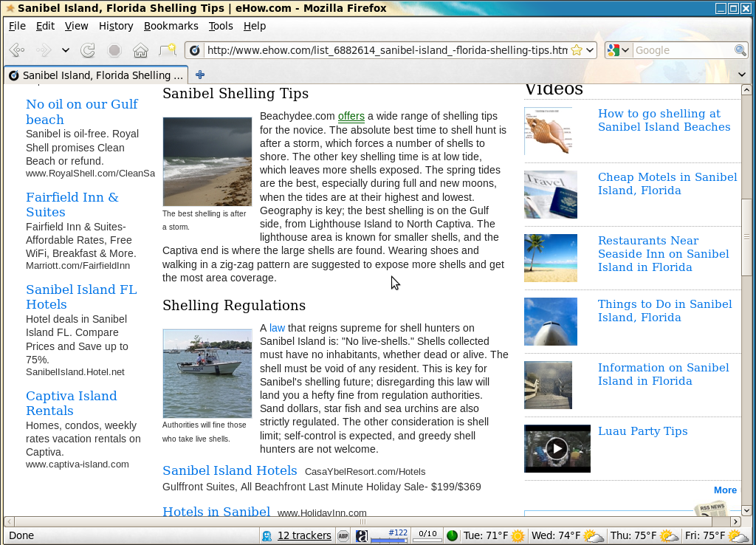Open 'Information on Sanibel Island in Florida'
This screenshot has height=545, width=756.
coord(664,374)
